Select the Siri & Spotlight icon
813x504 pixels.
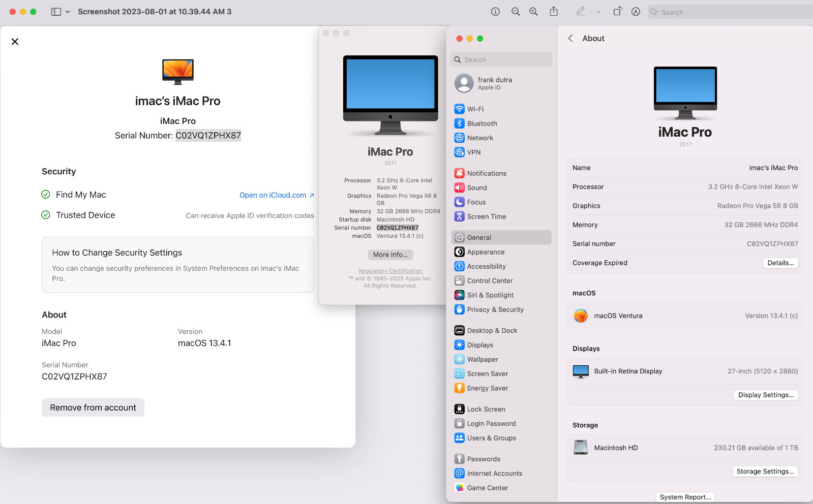point(459,295)
